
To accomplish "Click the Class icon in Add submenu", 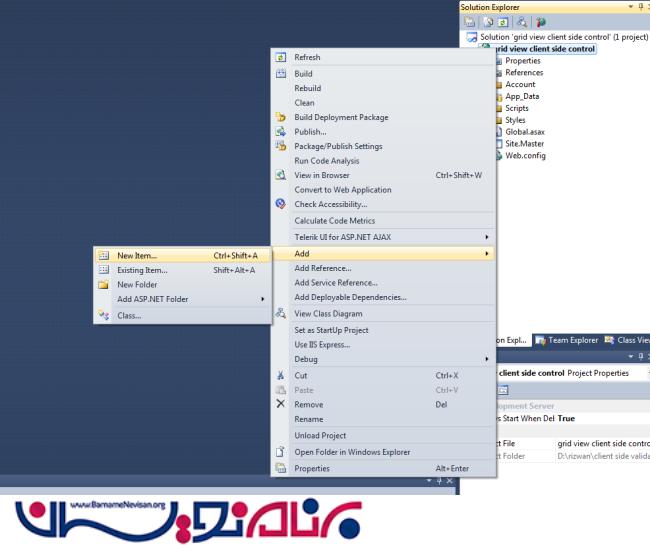I will point(104,315).
